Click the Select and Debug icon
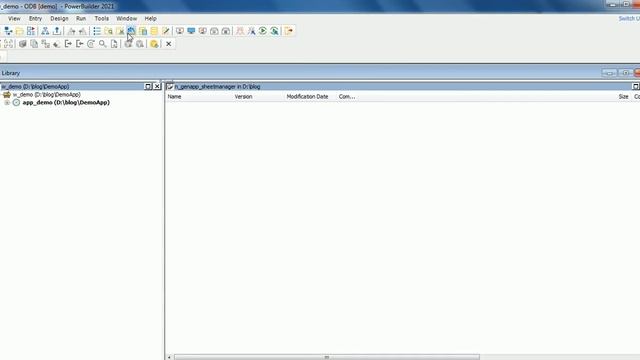The width and height of the screenshot is (640, 360). point(251,31)
